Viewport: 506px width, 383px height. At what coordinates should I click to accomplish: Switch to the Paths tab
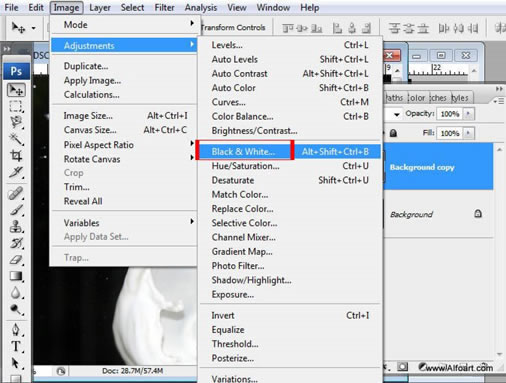click(x=394, y=98)
